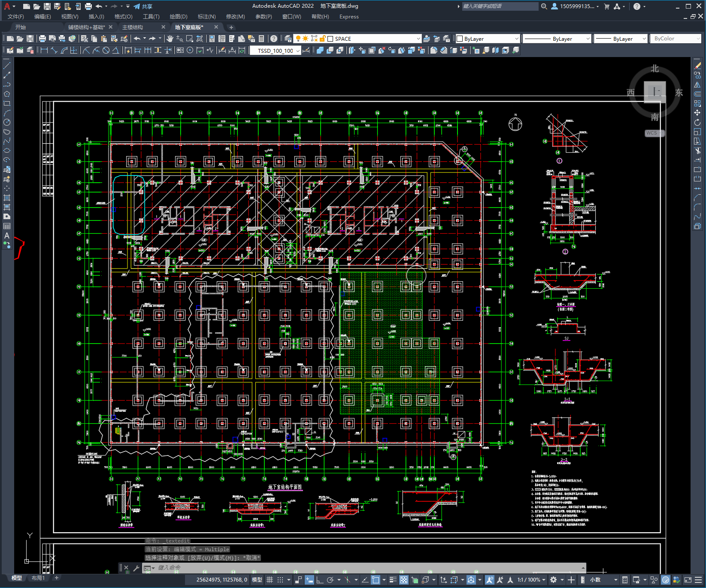Select the Pan hand tool
706x588 pixels.
pos(170,39)
